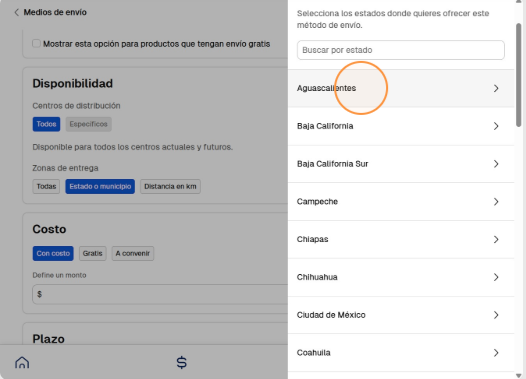Go back using Medios de envío arrow
The height and width of the screenshot is (379, 526).
pyautogui.click(x=16, y=12)
